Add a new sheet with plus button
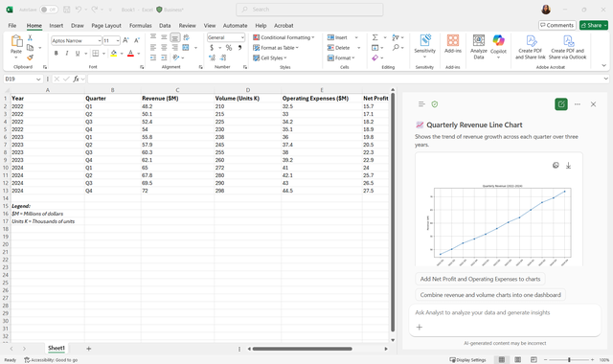The image size is (613, 364). [89, 349]
